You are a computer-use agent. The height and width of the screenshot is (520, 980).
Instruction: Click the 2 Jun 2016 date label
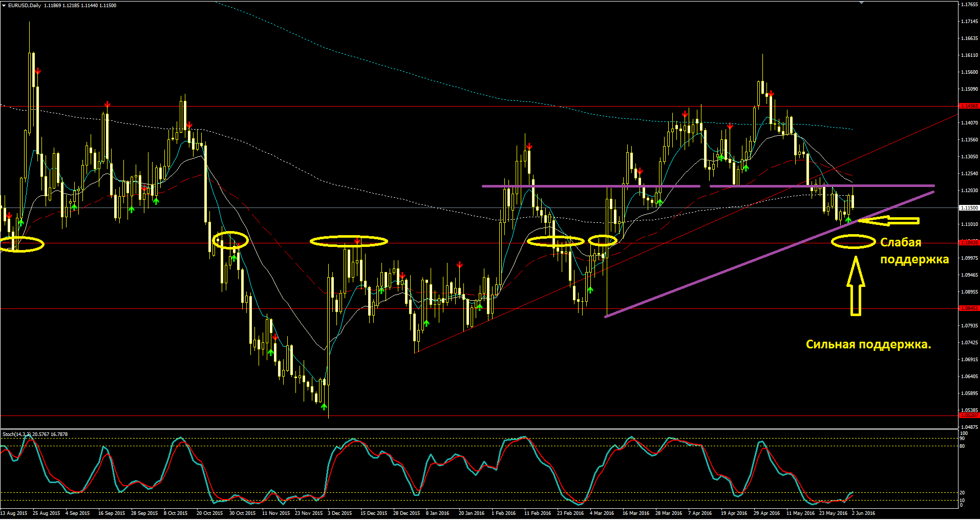tap(863, 513)
